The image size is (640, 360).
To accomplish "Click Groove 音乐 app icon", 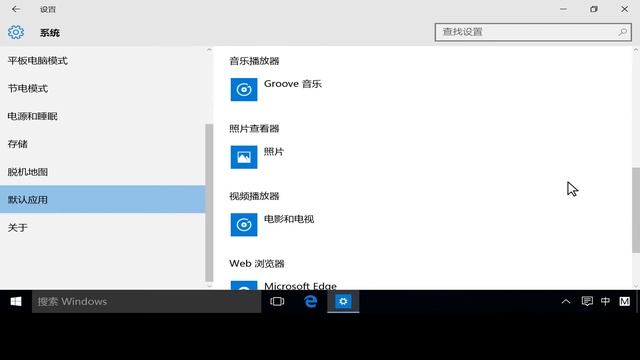I will tap(244, 89).
